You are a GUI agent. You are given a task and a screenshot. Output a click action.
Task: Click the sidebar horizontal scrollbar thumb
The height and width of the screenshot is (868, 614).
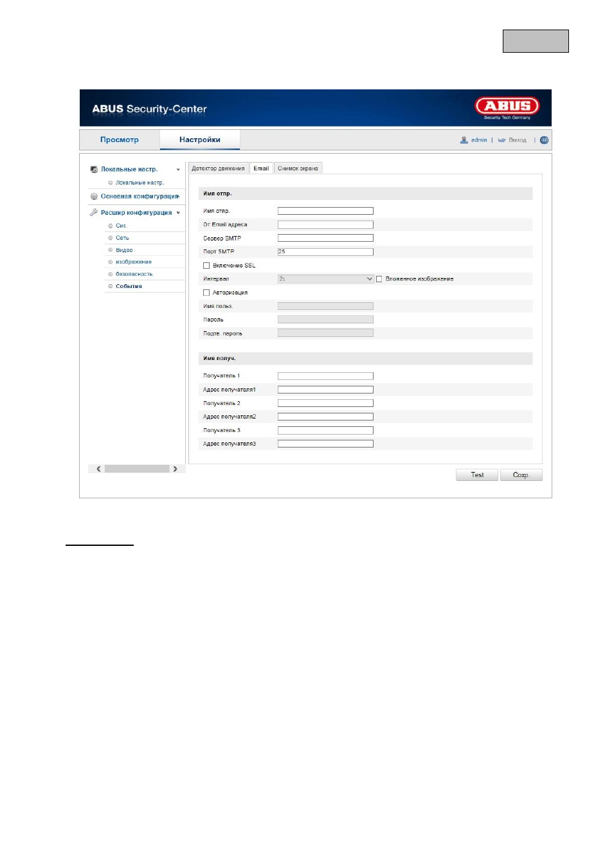(x=137, y=469)
